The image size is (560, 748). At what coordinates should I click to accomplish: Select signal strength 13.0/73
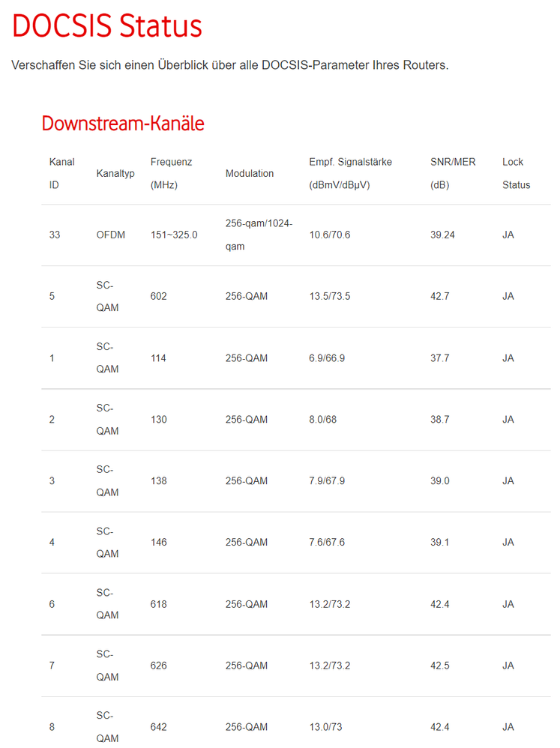point(325,727)
